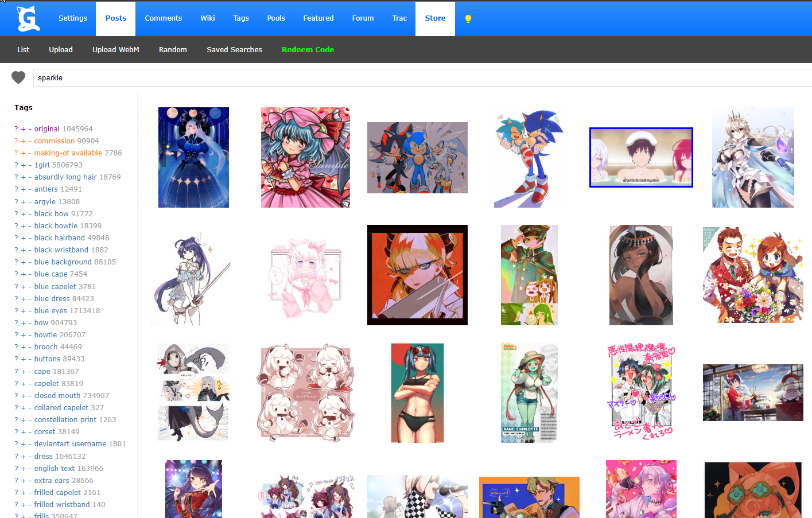Viewport: 812px width, 518px height.
Task: Open the 'black hairband' tag
Action: click(60, 238)
